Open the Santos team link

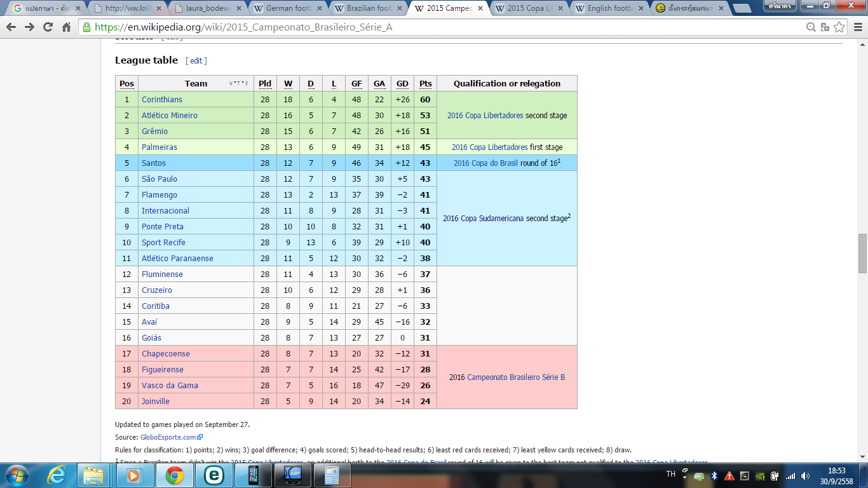154,163
